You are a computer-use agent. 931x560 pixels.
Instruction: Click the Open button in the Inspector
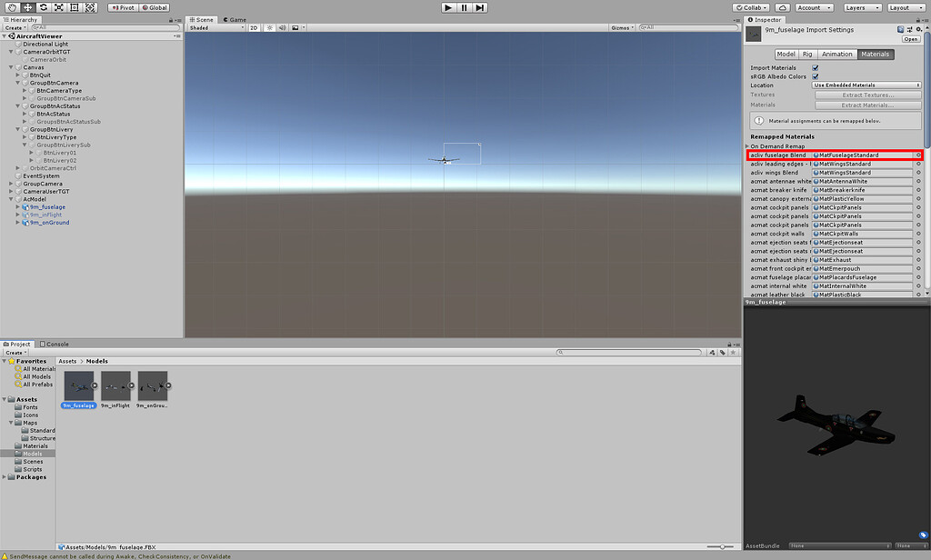pos(912,39)
